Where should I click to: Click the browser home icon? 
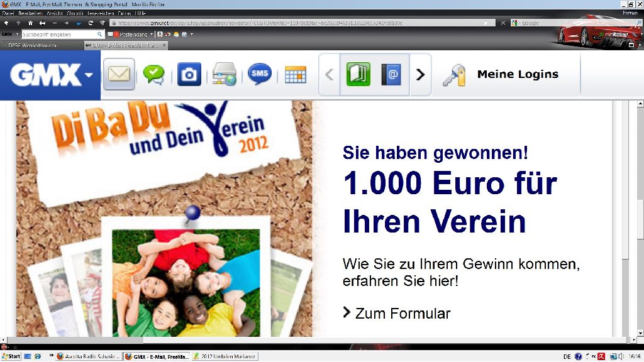(x=30, y=23)
